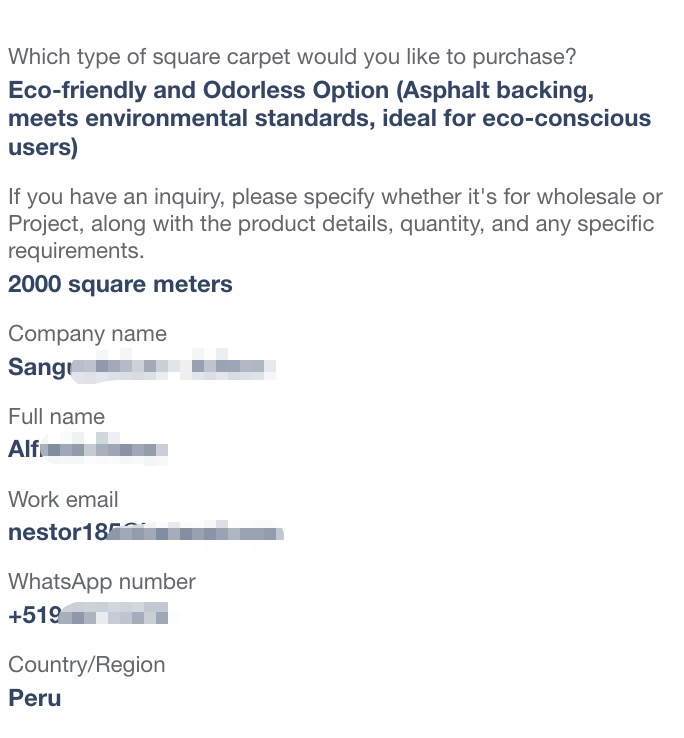This screenshot has width=684, height=738.
Task: Click the Full name label
Action: 56,417
